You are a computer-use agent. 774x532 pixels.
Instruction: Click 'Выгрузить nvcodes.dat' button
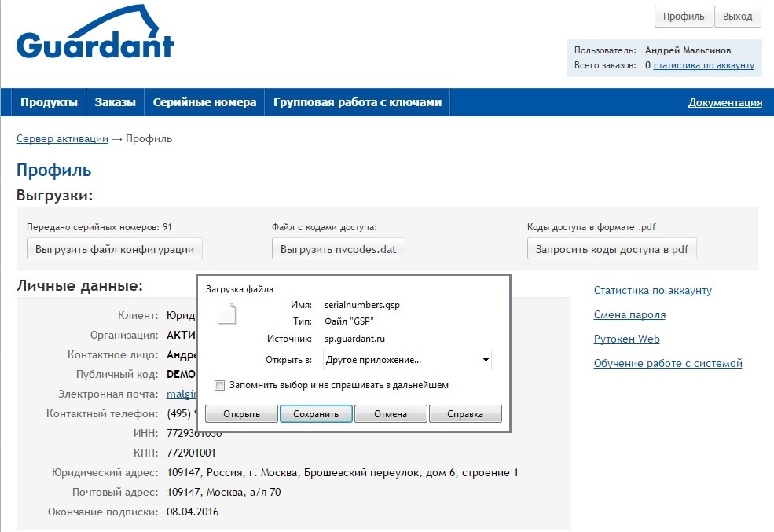tap(339, 250)
